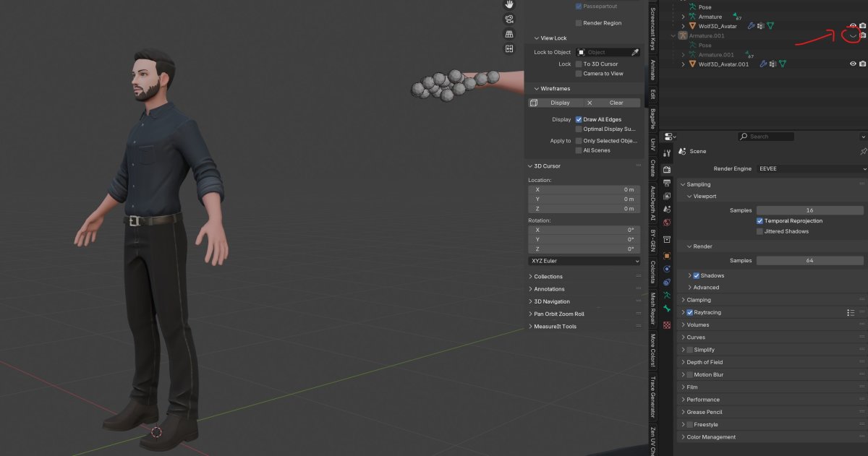Open the Screencast Keys sidebar tab
This screenshot has height=456, width=868.
652,29
